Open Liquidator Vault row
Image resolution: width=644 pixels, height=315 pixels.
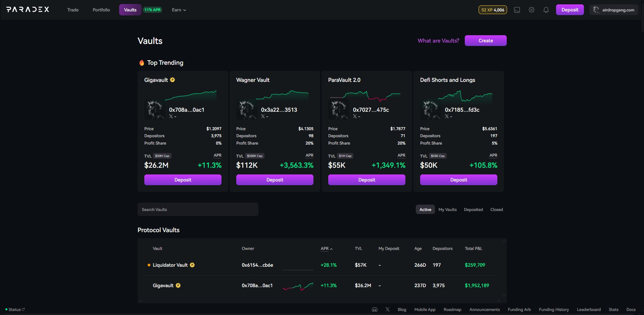tap(320, 265)
